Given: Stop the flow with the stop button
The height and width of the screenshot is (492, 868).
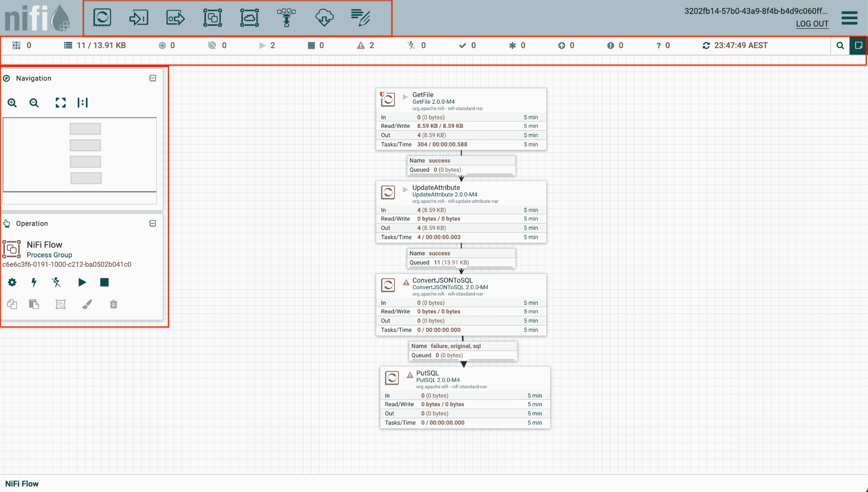Looking at the screenshot, I should click(104, 282).
